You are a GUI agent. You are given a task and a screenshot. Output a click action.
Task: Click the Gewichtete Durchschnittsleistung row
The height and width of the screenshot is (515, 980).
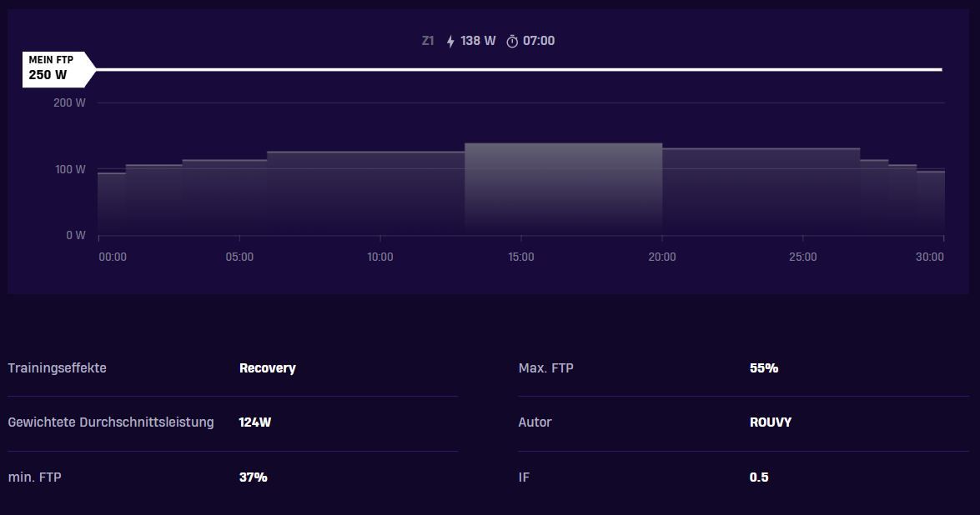point(233,422)
